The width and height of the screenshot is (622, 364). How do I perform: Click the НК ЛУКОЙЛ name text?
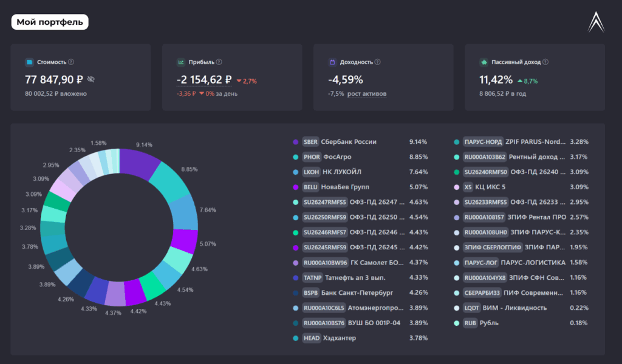342,172
